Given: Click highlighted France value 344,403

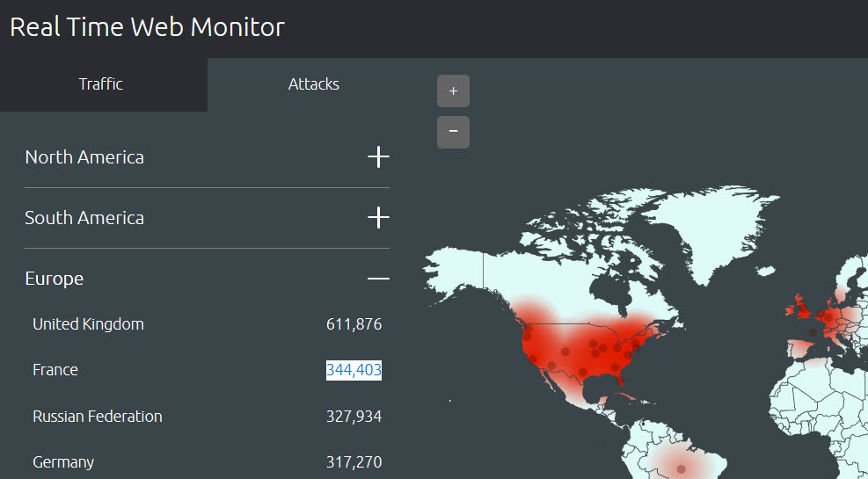Looking at the screenshot, I should pos(354,370).
